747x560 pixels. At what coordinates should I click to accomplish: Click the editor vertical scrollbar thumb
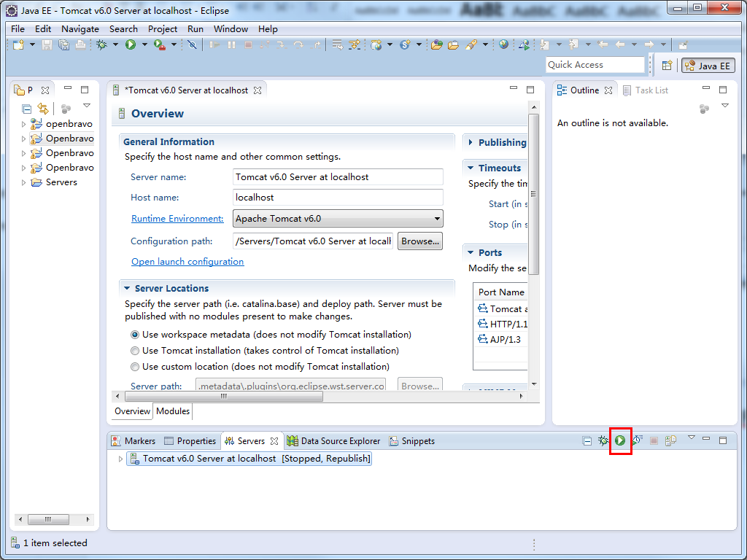coord(533,194)
